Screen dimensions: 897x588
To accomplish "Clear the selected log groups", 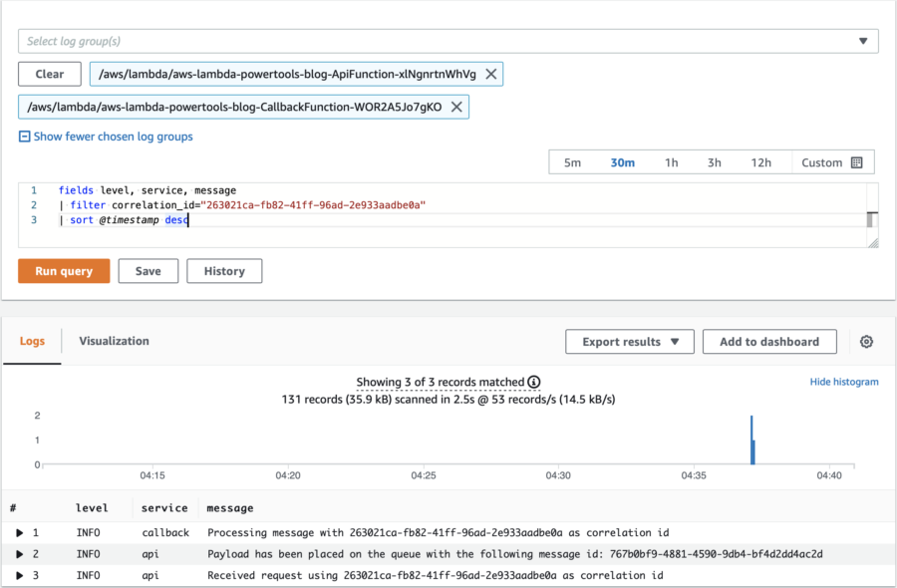I will 50,74.
